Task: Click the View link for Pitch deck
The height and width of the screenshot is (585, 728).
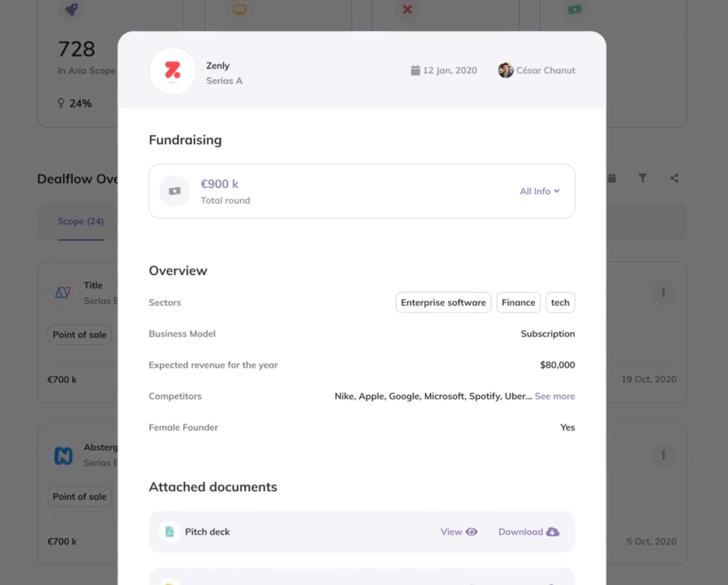Action: 451,532
